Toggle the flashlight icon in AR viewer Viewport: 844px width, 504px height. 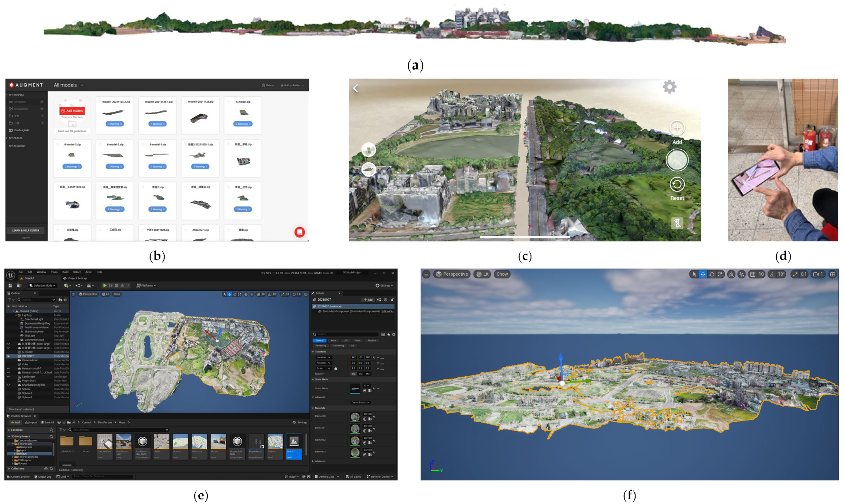point(677,223)
